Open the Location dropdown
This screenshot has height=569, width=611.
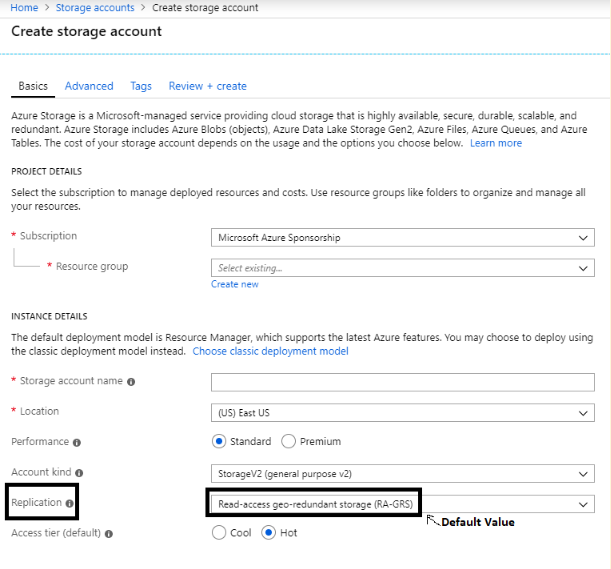(x=402, y=413)
